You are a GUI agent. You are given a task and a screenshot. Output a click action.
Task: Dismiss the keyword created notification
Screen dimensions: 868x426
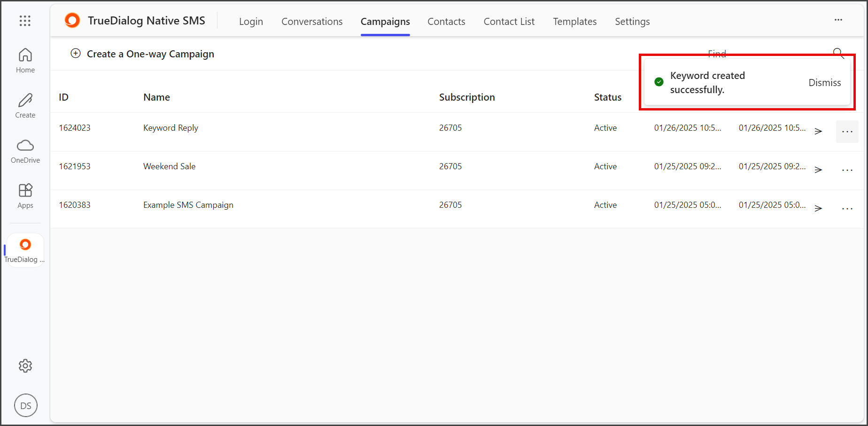[824, 83]
